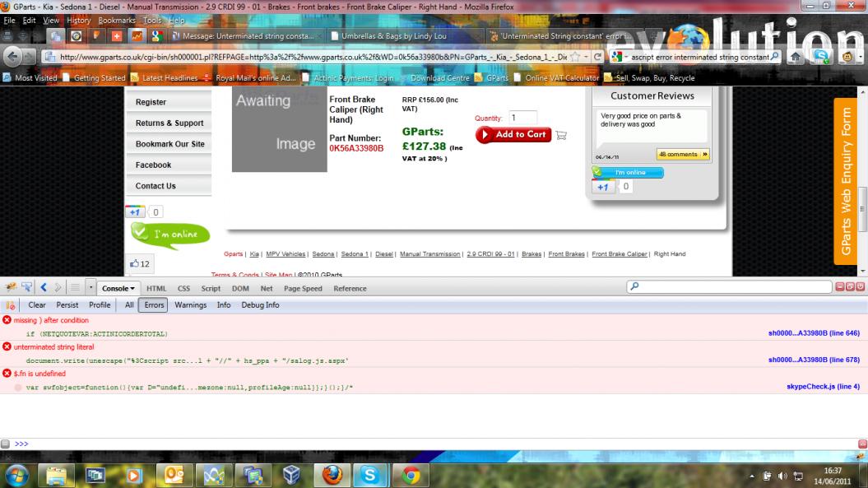Switch to Firebug CSS tab
The width and height of the screenshot is (868, 488).
183,289
